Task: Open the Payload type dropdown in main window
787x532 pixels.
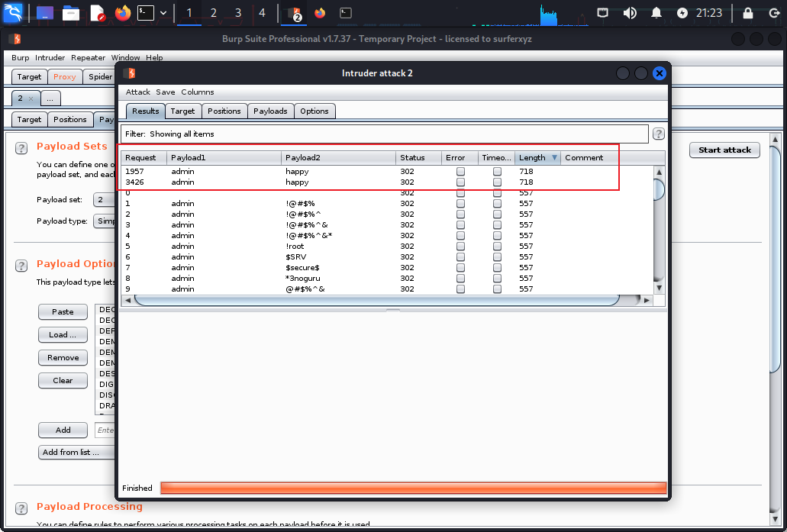Action: point(105,221)
